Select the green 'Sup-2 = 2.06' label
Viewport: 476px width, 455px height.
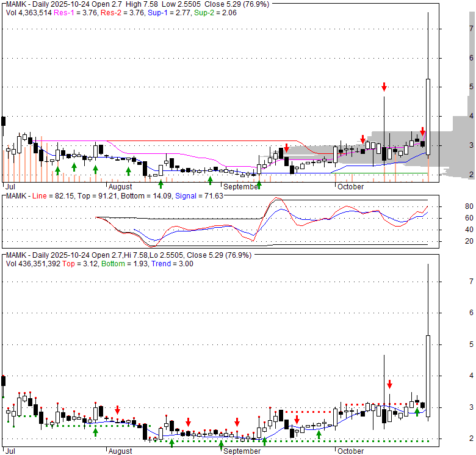[215, 13]
